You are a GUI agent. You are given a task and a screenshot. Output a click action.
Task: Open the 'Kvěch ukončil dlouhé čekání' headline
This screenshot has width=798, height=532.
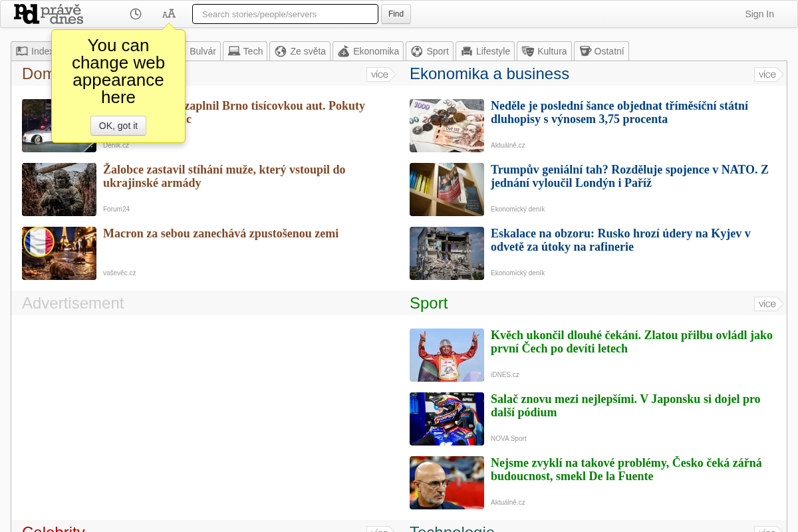click(x=632, y=342)
